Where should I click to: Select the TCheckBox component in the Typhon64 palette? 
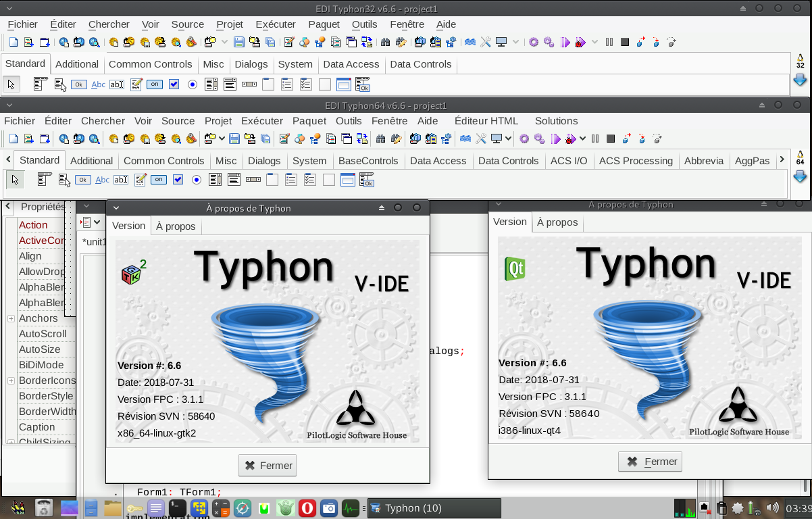pyautogui.click(x=178, y=180)
